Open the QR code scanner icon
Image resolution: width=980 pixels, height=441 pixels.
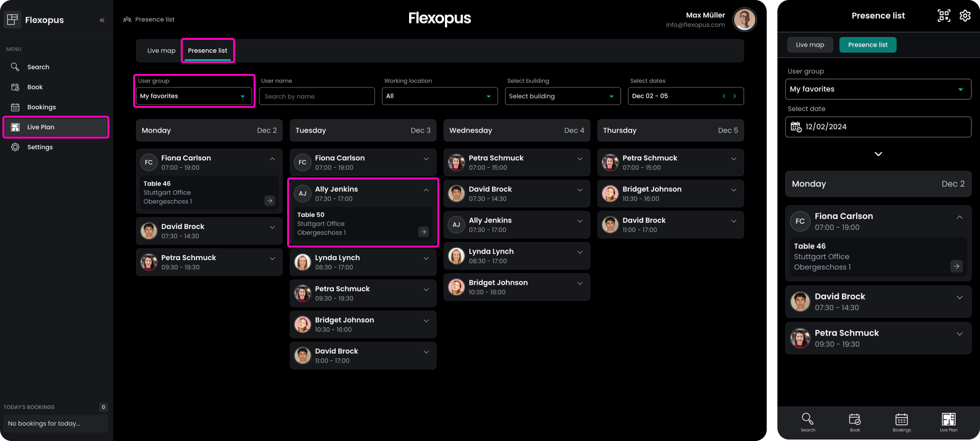click(944, 16)
